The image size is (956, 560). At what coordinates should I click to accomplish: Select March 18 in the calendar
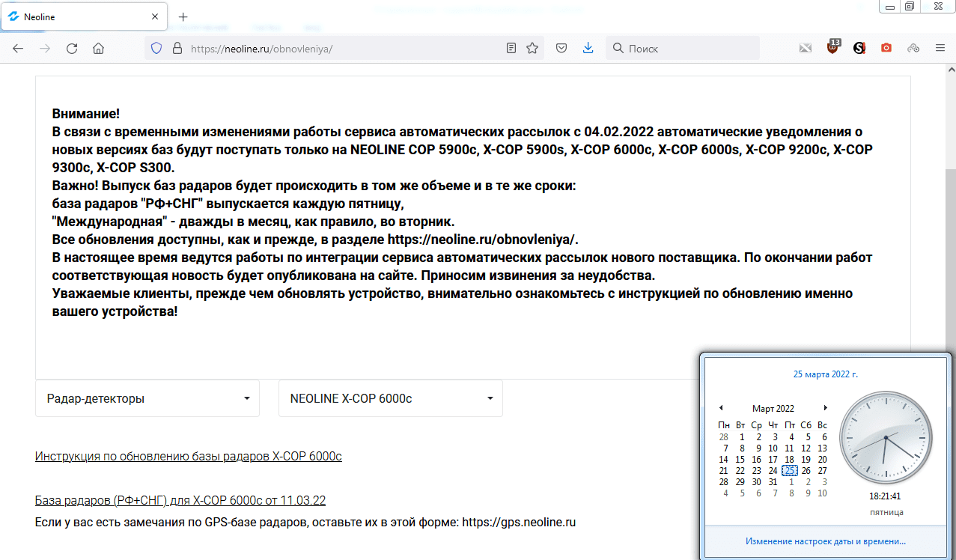789,459
